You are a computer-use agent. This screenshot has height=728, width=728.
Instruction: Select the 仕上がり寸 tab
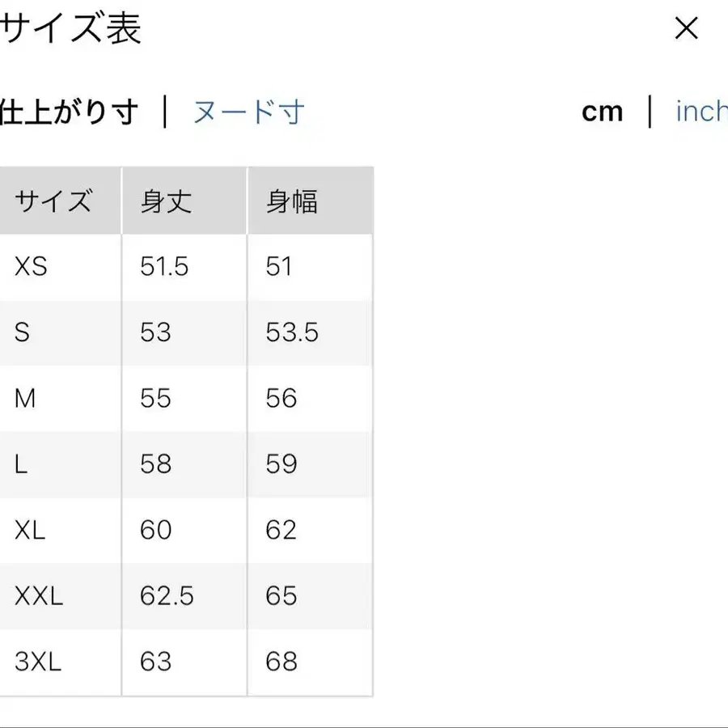pos(69,112)
